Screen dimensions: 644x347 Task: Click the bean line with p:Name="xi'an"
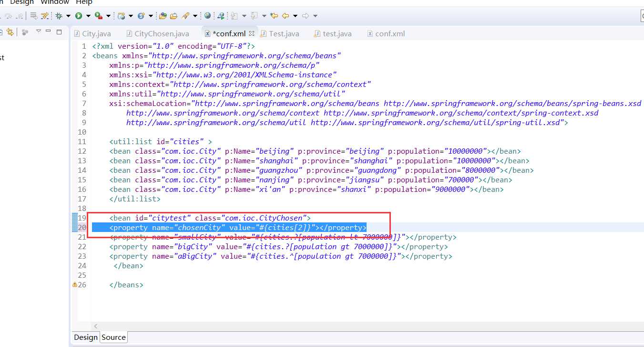point(307,189)
